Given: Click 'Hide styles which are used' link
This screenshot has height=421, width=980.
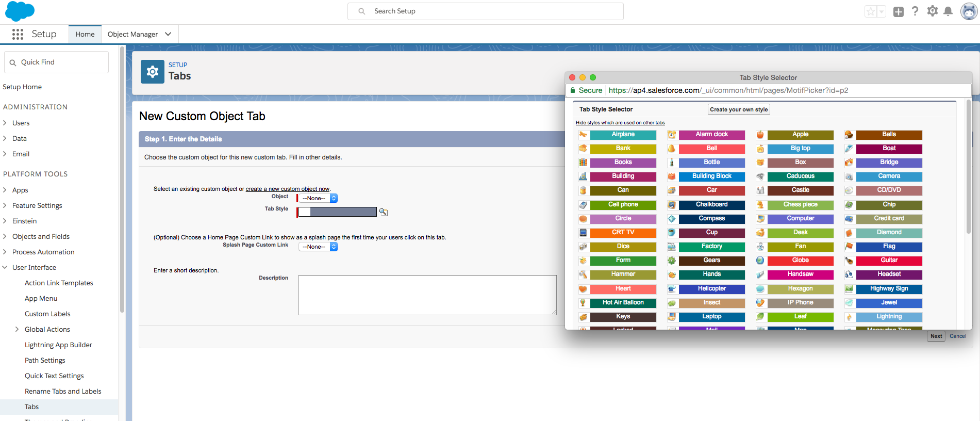Looking at the screenshot, I should pos(620,123).
